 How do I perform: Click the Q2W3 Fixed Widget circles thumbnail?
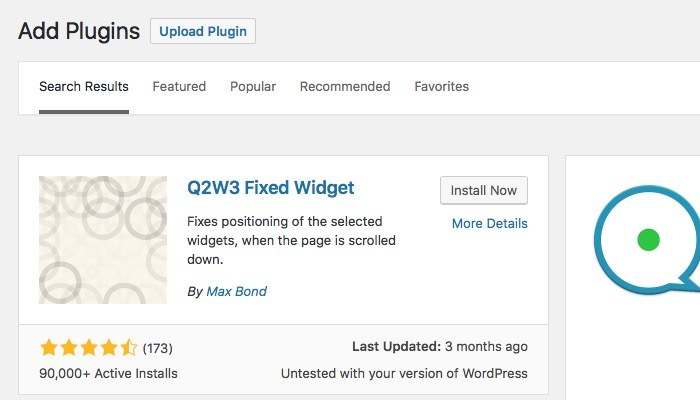coord(103,240)
